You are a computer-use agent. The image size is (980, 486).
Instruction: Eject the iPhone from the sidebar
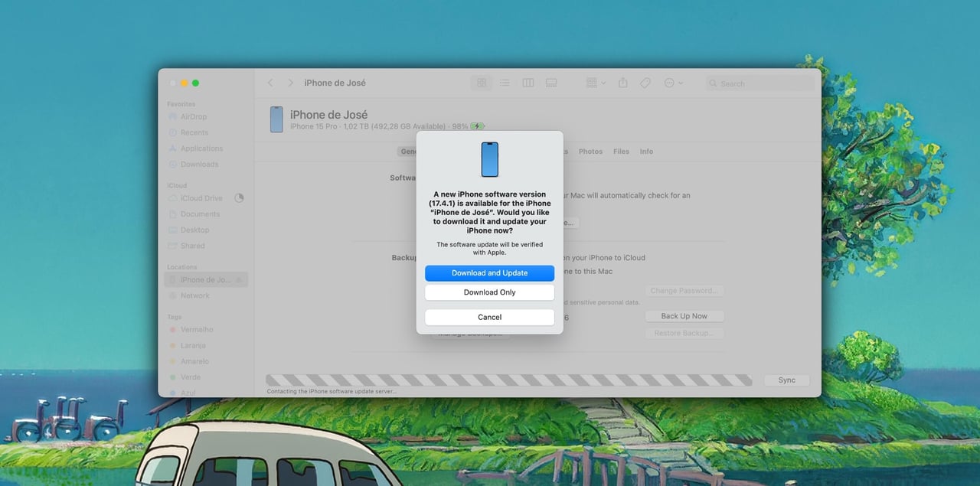coord(239,280)
